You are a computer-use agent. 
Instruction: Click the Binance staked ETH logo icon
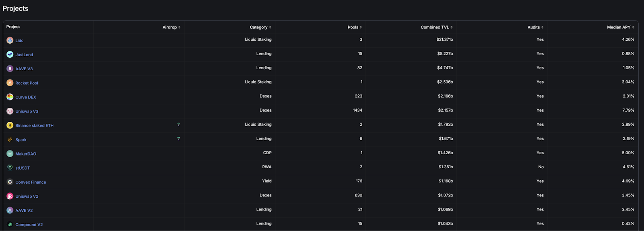pyautogui.click(x=10, y=125)
